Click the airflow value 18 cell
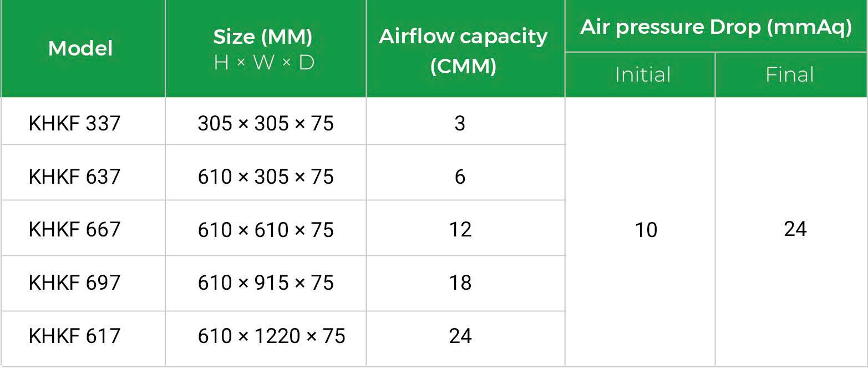 pyautogui.click(x=460, y=283)
